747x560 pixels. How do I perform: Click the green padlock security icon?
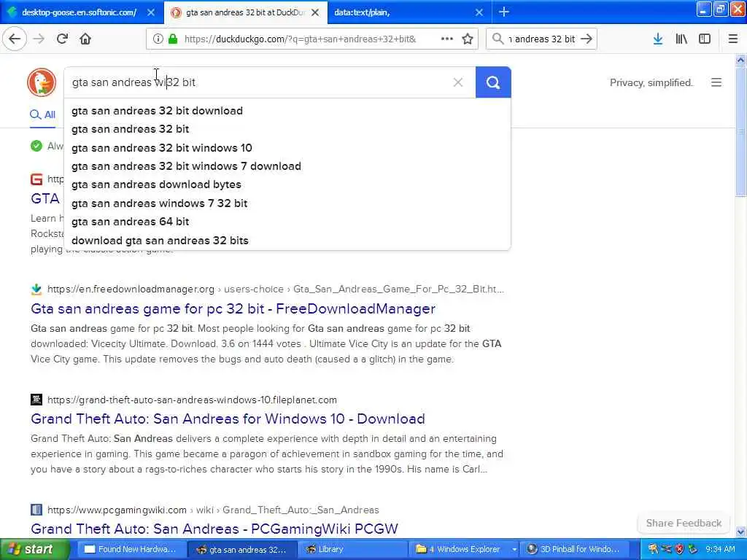coord(173,39)
